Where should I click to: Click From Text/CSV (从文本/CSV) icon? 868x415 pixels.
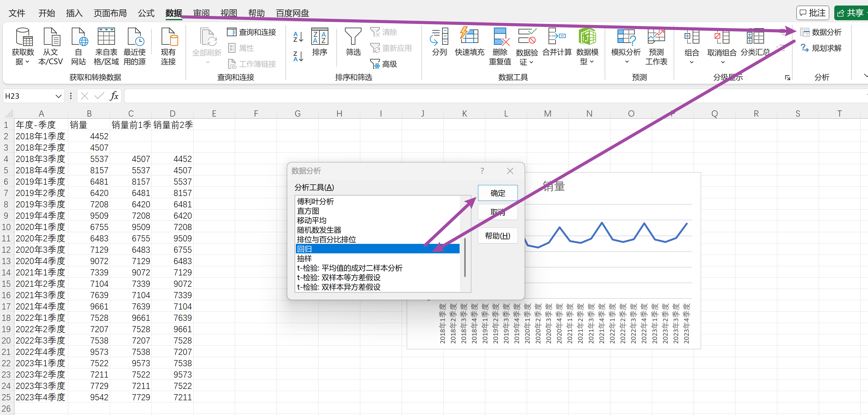tap(51, 37)
